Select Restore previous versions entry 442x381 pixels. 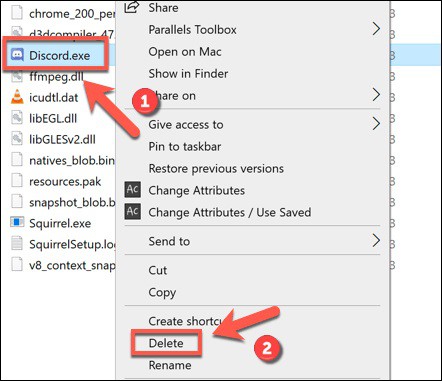click(216, 168)
